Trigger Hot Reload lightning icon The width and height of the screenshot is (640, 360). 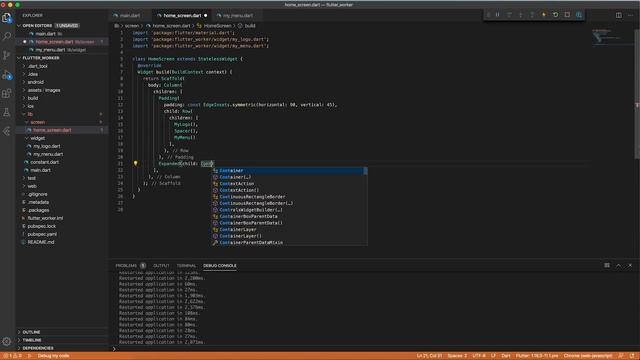click(544, 15)
